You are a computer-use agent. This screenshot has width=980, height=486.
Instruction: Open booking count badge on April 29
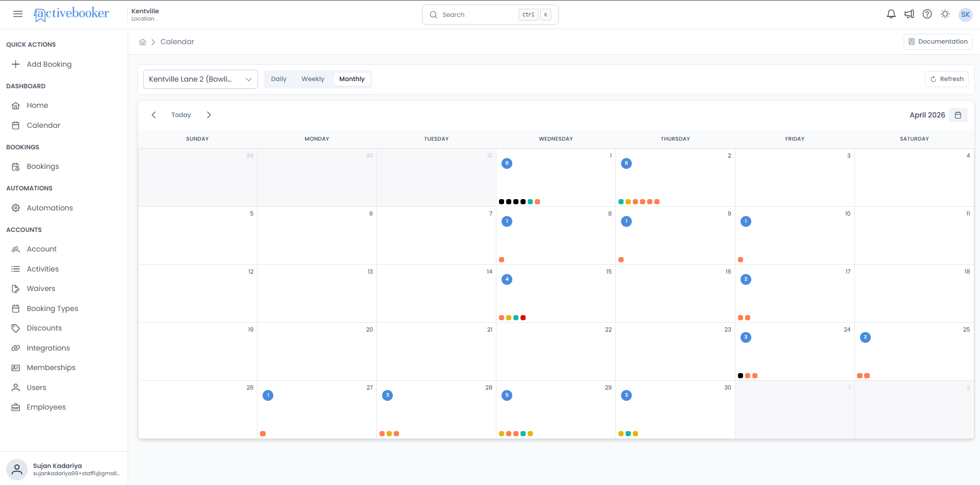(x=507, y=395)
